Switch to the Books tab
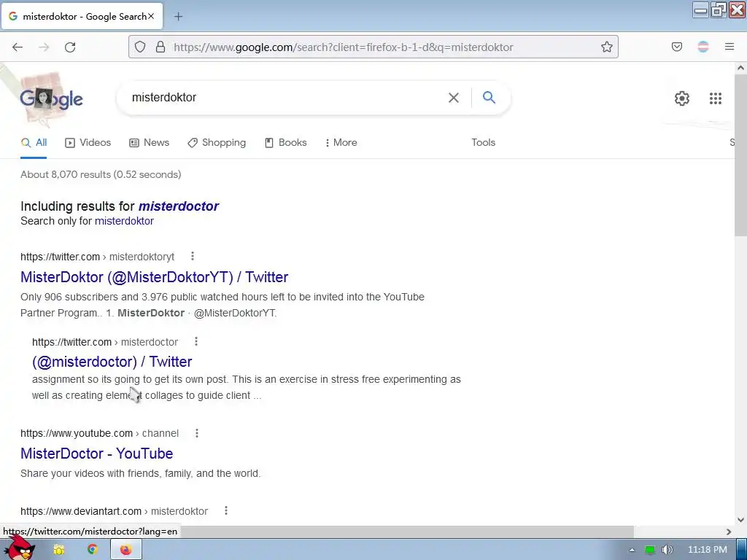747x560 pixels. [286, 142]
